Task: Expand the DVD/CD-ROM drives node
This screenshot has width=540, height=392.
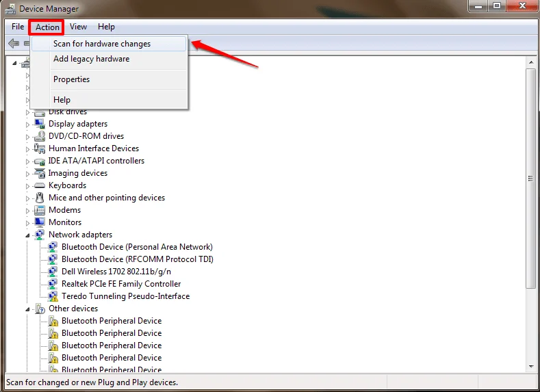Action: (x=27, y=137)
